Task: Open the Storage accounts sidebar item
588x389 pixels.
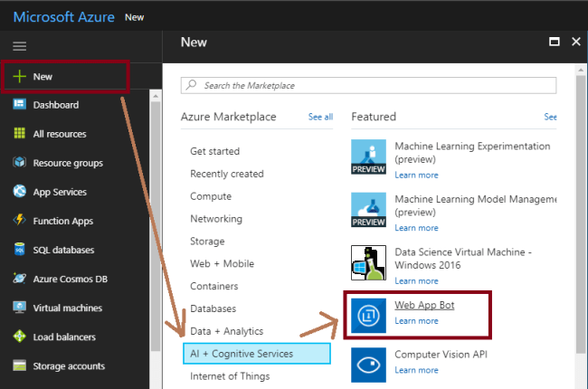Action: pyautogui.click(x=69, y=366)
